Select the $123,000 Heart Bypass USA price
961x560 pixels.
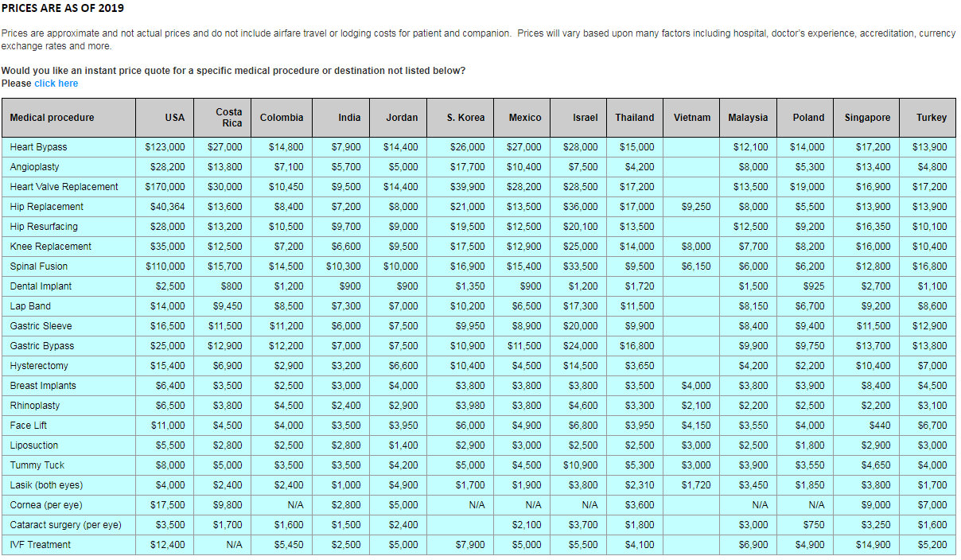[165, 147]
